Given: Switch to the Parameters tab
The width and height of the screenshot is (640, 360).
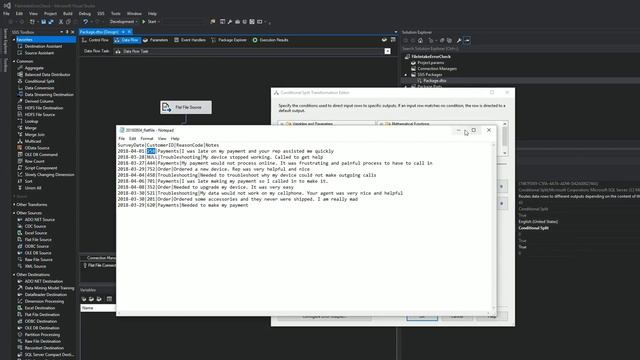Looking at the screenshot, I should (156, 40).
